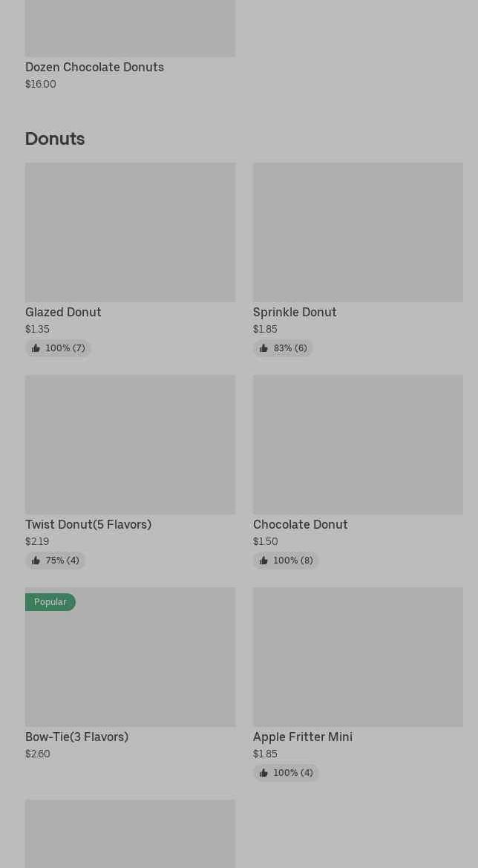This screenshot has height=868, width=478.
Task: Click thumbs-up icon under Twist Donut
Action: [x=36, y=561]
